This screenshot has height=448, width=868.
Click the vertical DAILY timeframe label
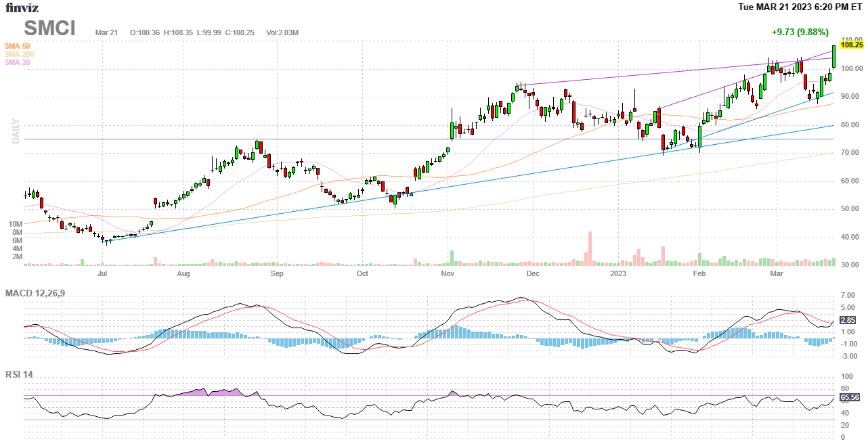click(x=15, y=131)
